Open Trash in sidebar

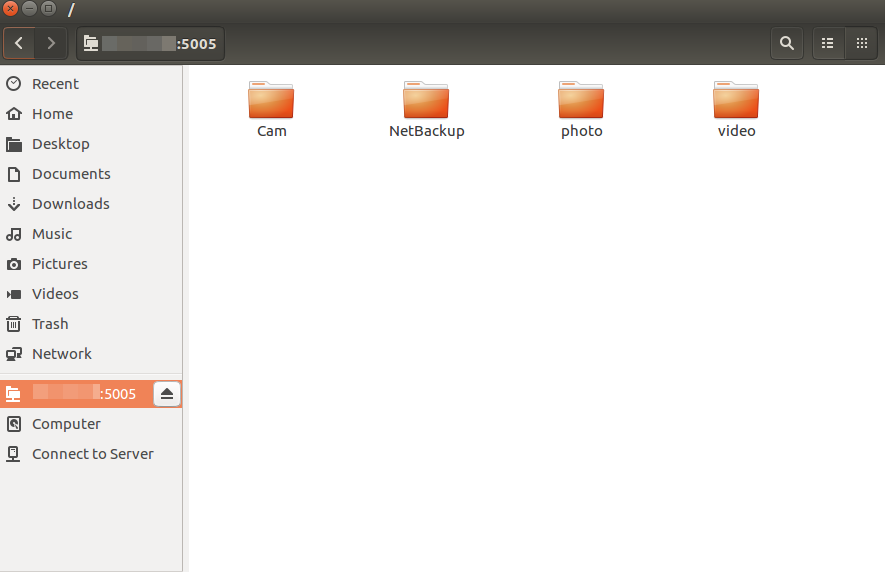91,324
